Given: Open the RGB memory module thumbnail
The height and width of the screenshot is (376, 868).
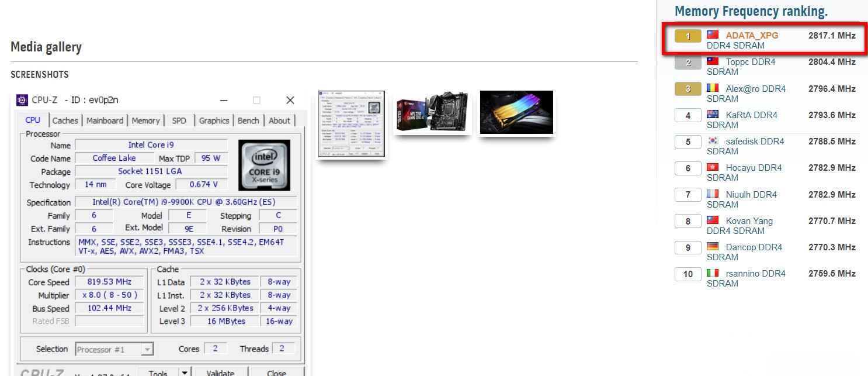Looking at the screenshot, I should click(516, 112).
